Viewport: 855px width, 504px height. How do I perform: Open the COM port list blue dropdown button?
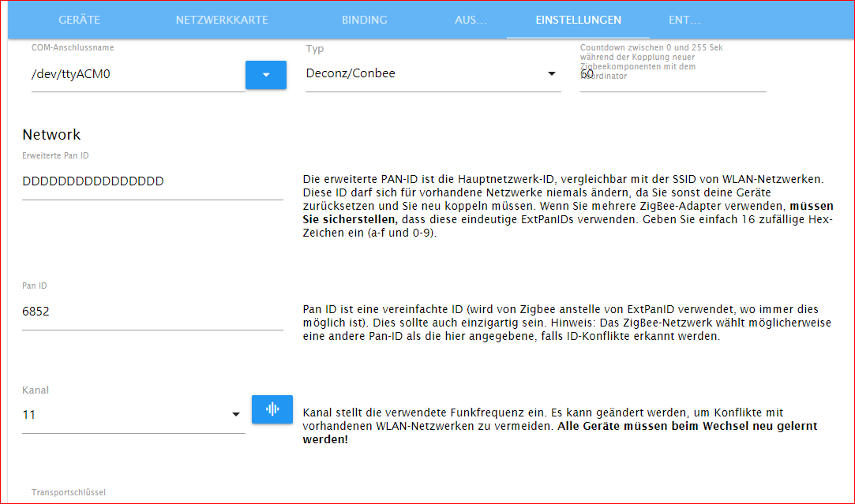point(265,75)
